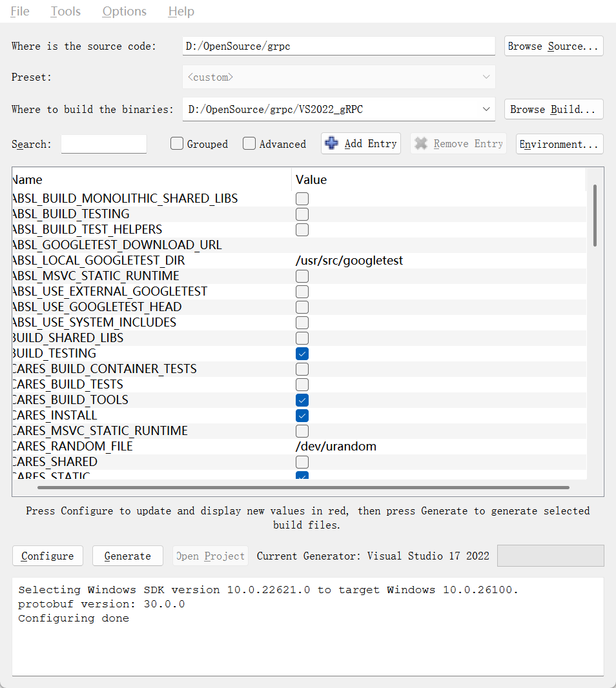Click into the Search input field
Image resolution: width=616 pixels, height=688 pixels.
pos(104,144)
